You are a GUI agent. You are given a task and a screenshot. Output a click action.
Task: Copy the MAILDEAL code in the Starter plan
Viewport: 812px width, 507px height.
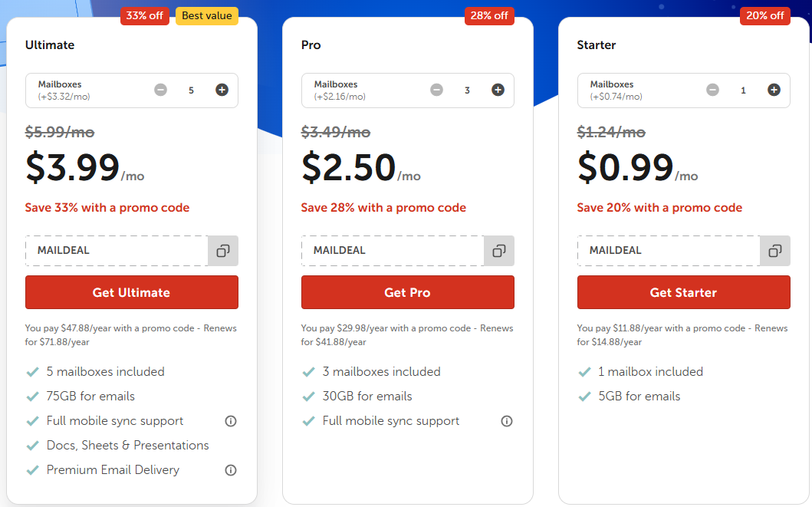[x=774, y=250]
